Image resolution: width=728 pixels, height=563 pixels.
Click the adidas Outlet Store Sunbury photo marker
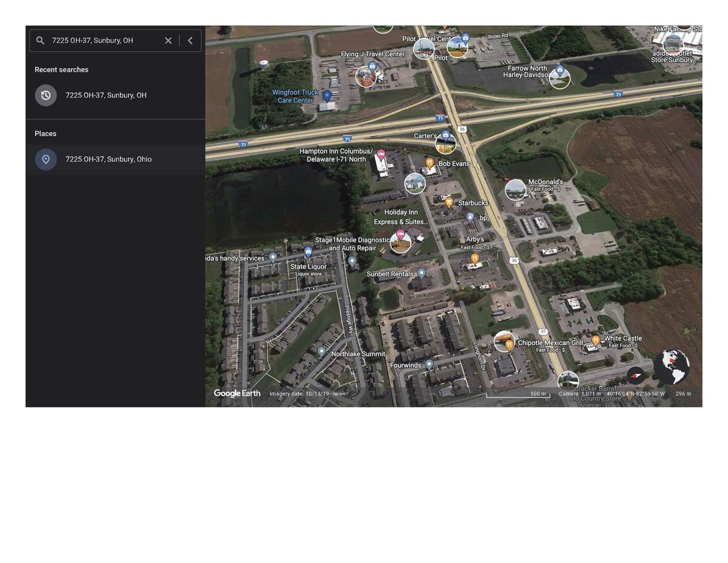click(x=673, y=43)
